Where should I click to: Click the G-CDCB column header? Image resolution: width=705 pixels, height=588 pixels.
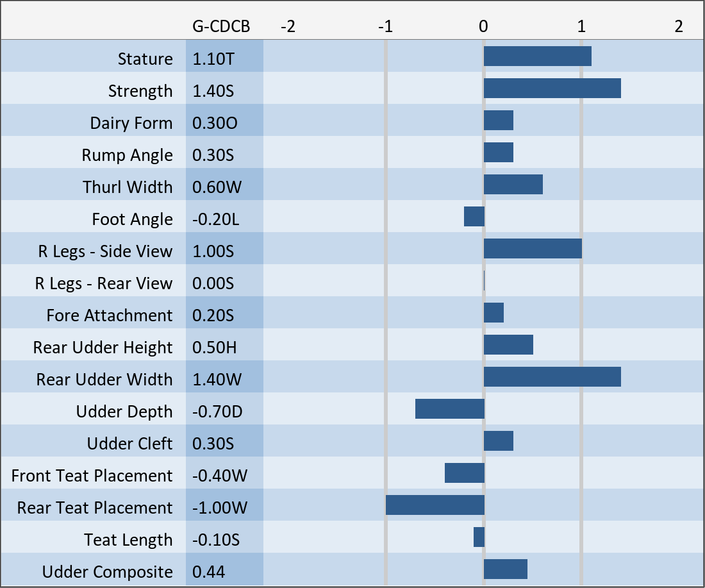tap(221, 27)
